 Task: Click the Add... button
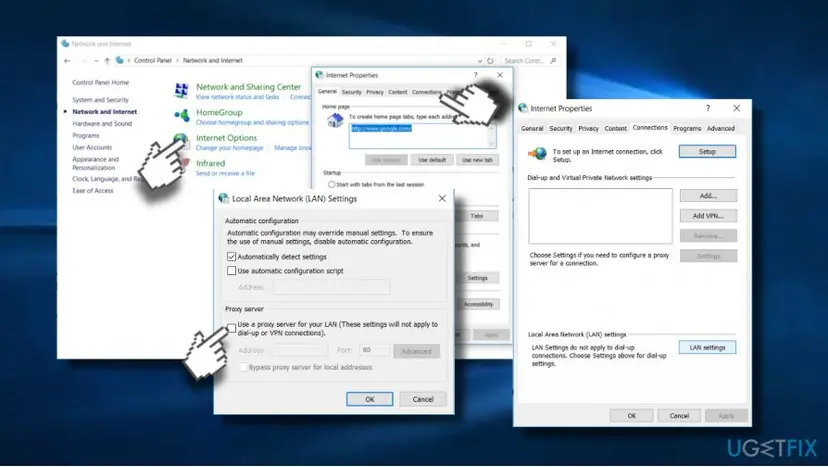(708, 196)
